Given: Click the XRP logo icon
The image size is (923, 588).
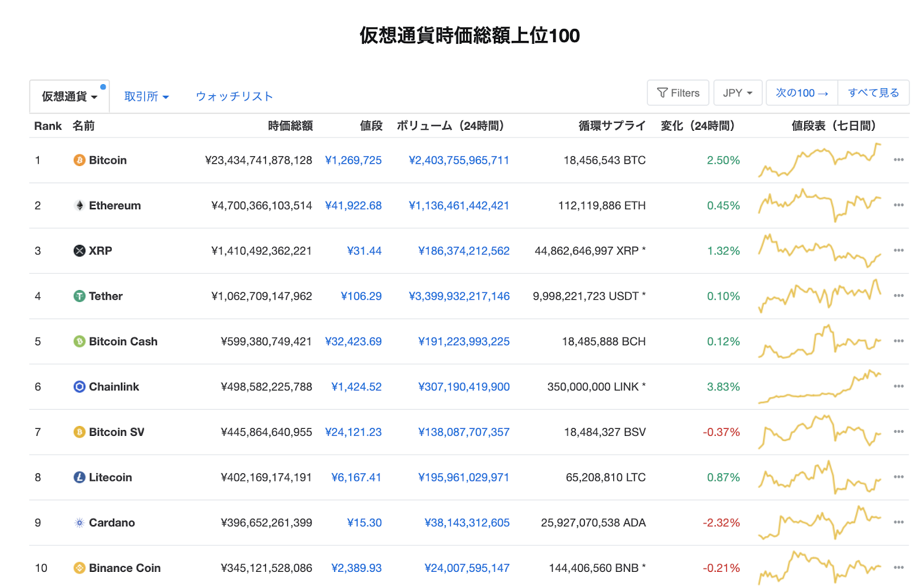Looking at the screenshot, I should [x=80, y=251].
